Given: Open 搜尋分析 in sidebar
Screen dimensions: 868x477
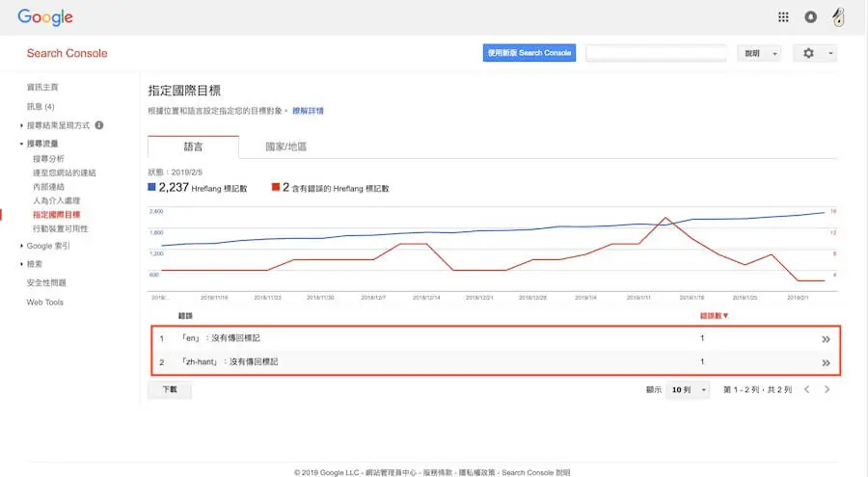Looking at the screenshot, I should click(49, 158).
